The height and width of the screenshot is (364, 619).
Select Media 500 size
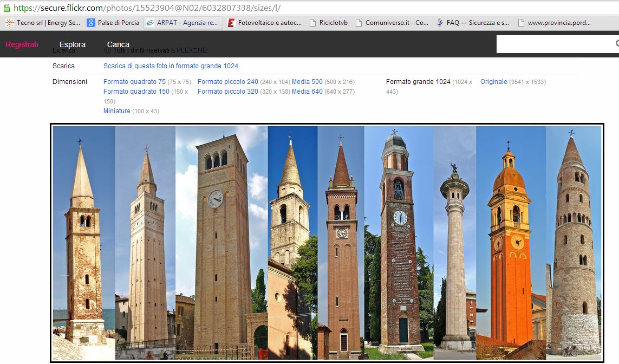(x=307, y=82)
